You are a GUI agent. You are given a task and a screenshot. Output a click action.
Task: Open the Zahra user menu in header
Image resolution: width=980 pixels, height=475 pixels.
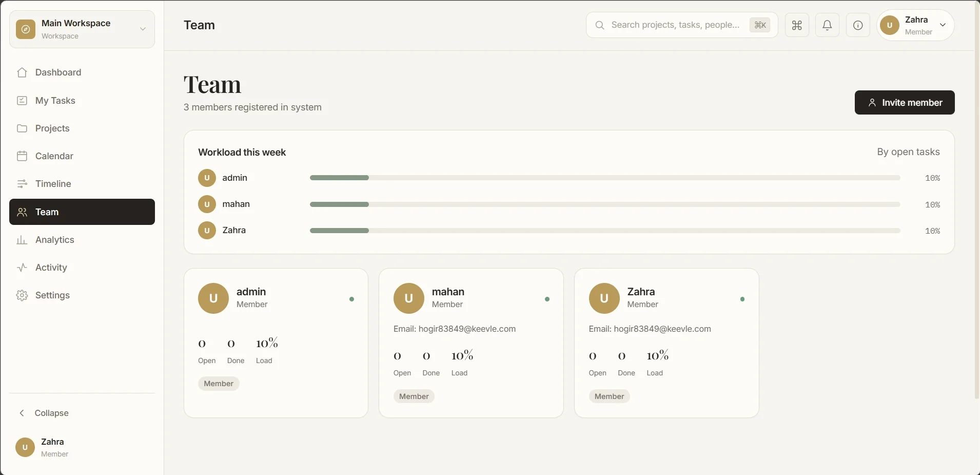point(916,25)
